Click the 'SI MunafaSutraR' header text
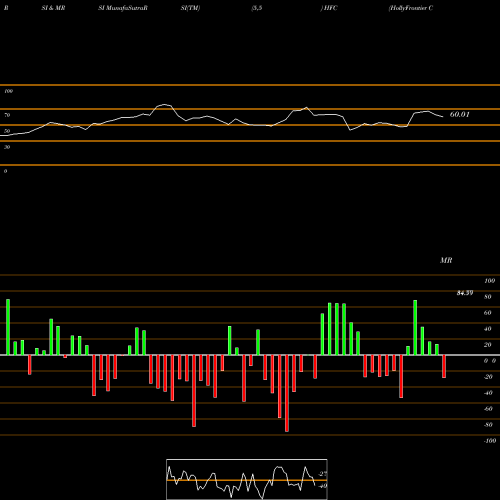500x500 pixels. (123, 8)
